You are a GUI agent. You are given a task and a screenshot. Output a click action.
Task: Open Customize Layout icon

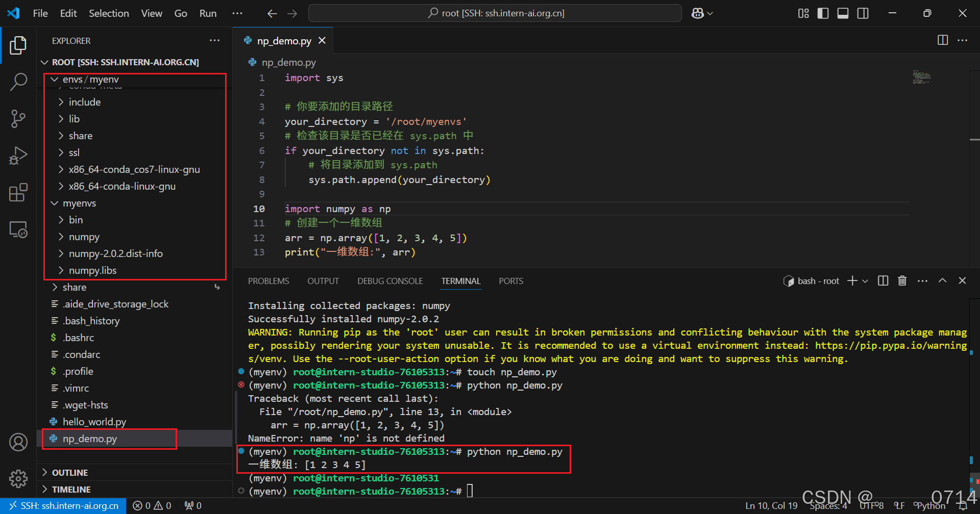(803, 13)
